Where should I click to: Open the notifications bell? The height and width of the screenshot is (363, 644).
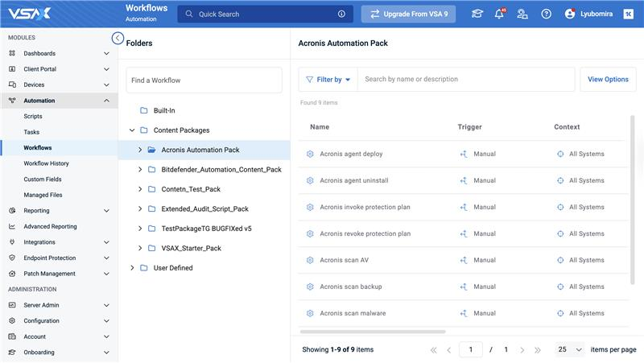coord(499,14)
